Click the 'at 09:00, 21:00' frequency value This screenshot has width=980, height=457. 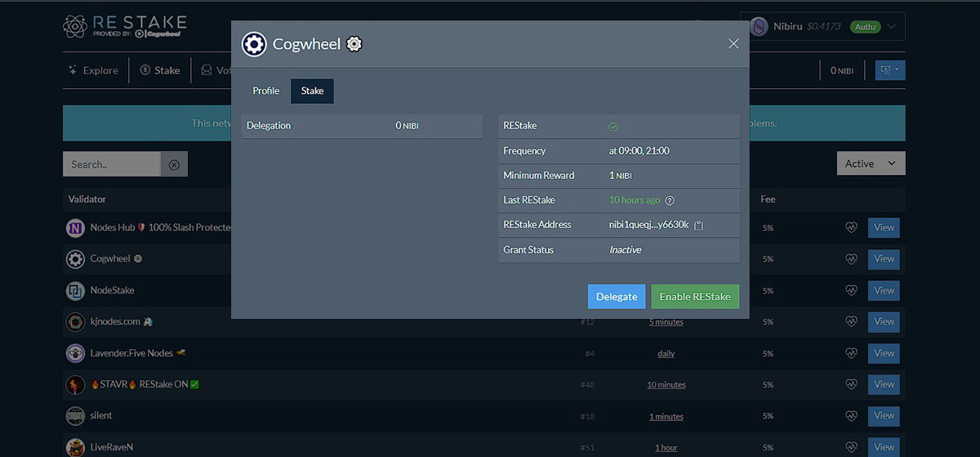[x=639, y=151]
